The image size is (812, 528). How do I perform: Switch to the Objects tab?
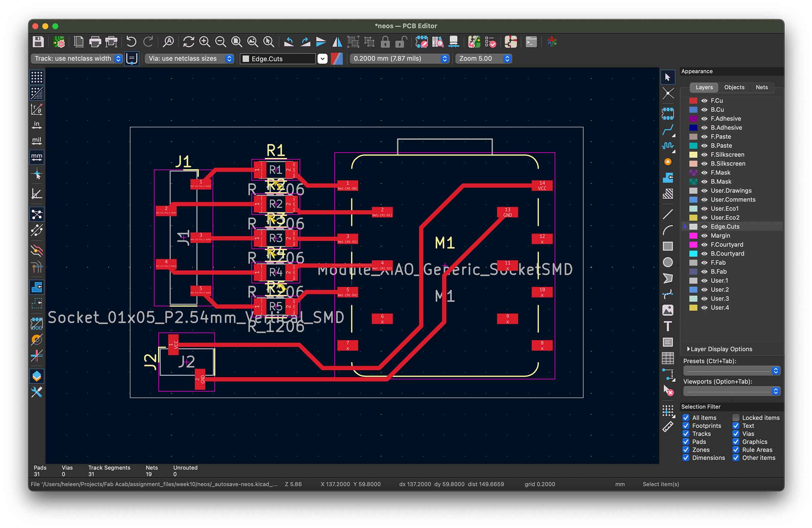tap(734, 87)
